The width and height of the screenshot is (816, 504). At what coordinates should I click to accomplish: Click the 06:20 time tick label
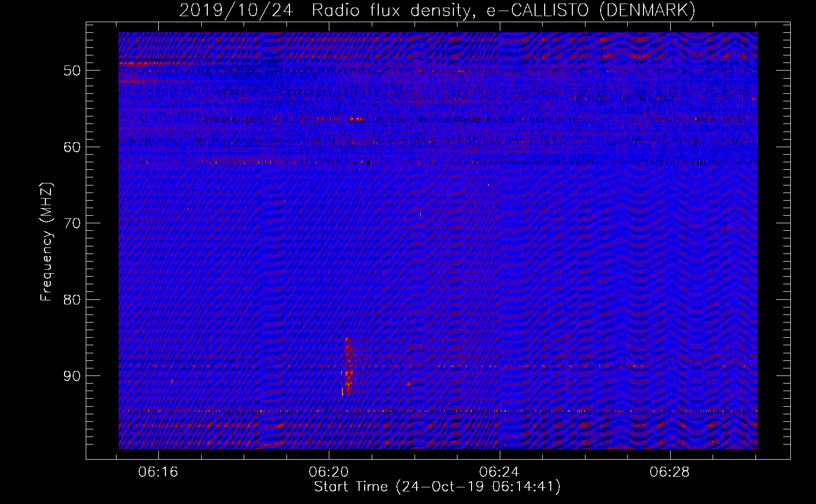click(329, 472)
